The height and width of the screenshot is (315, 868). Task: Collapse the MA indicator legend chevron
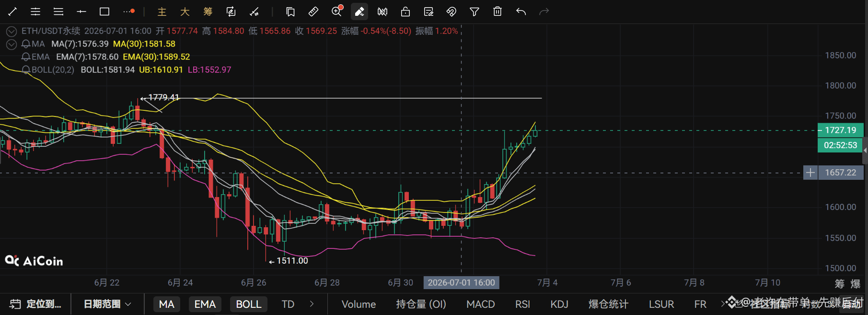[12, 45]
